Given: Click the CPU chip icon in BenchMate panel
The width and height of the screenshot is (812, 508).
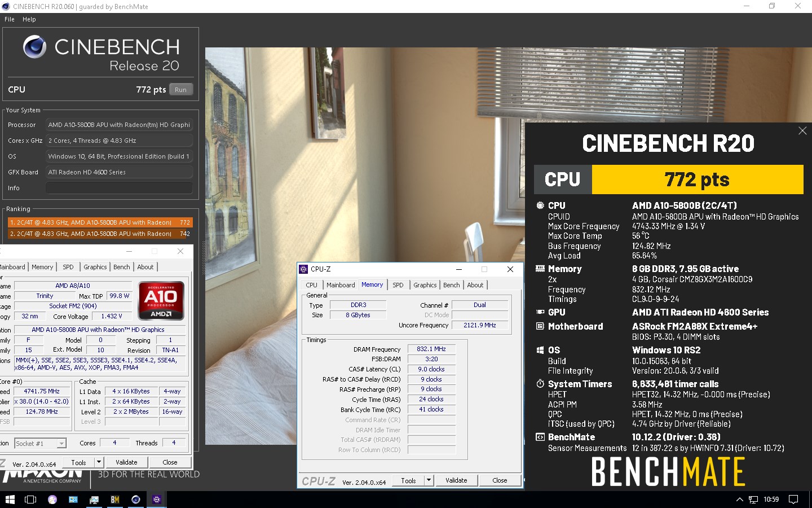Looking at the screenshot, I should [x=540, y=205].
